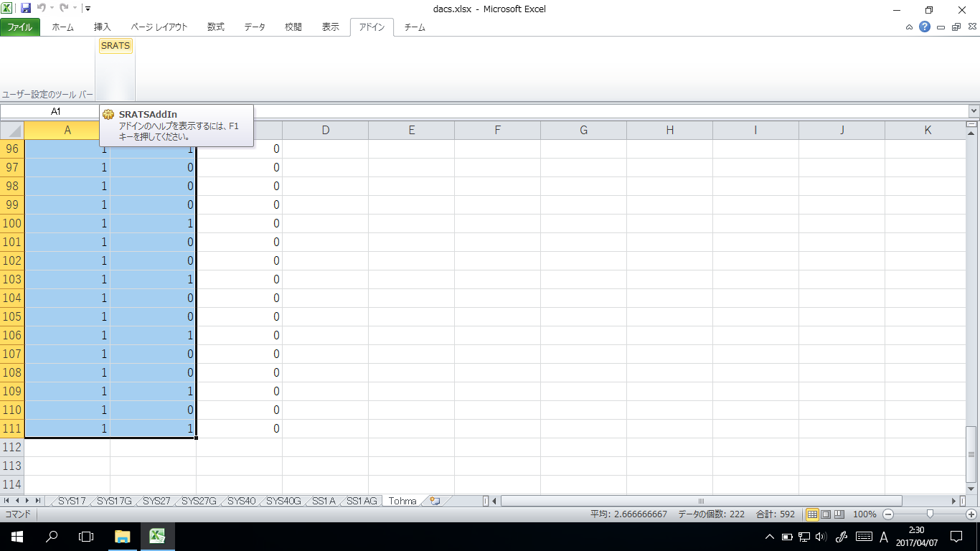Open the Redo history dropdown arrow

74,9
